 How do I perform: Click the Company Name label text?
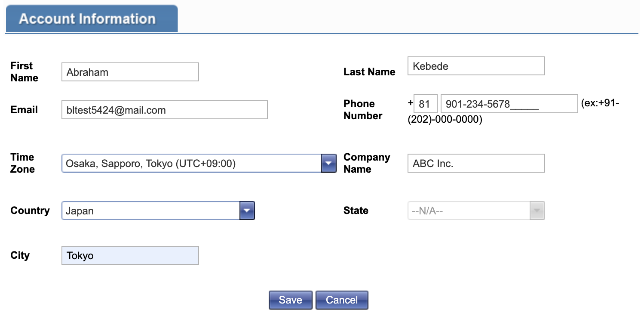[366, 163]
